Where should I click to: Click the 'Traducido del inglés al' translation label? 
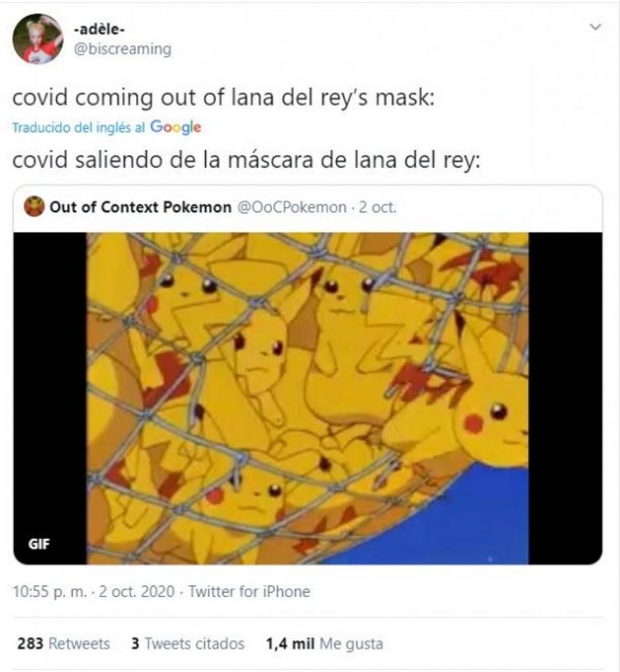(x=79, y=127)
